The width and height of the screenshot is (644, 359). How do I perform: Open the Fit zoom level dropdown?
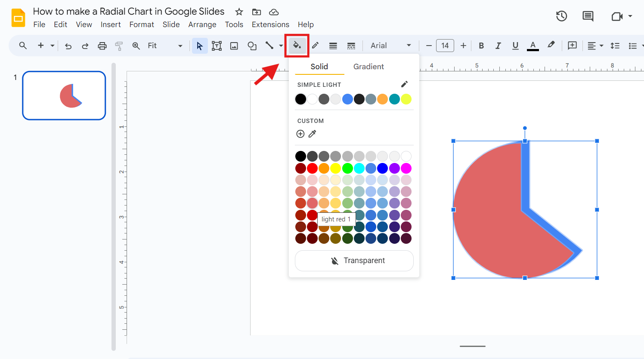coord(165,46)
